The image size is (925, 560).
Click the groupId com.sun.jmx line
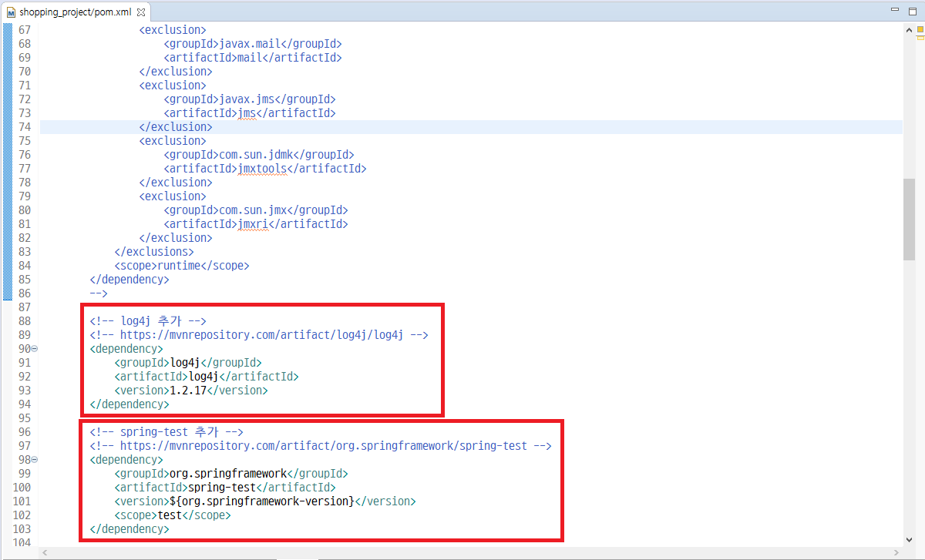(256, 210)
